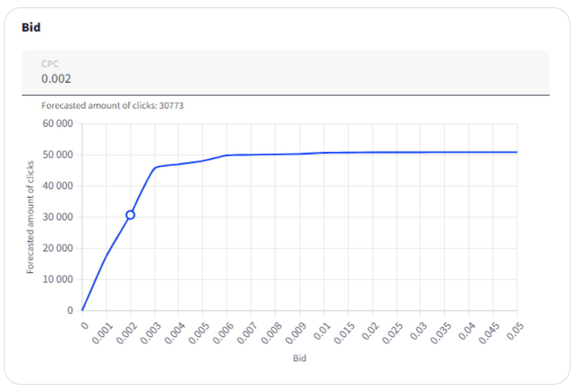
Task: Click the 10 000 clicks axis label
Action: pyautogui.click(x=58, y=279)
